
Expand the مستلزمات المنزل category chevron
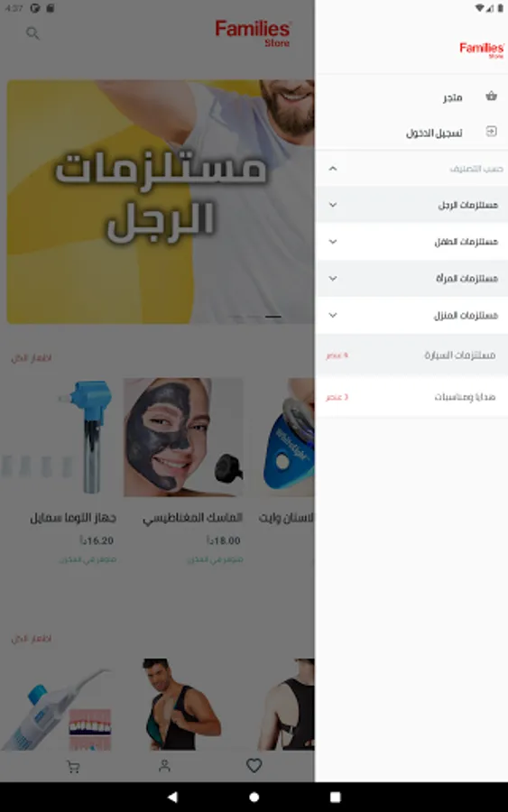pyautogui.click(x=333, y=316)
